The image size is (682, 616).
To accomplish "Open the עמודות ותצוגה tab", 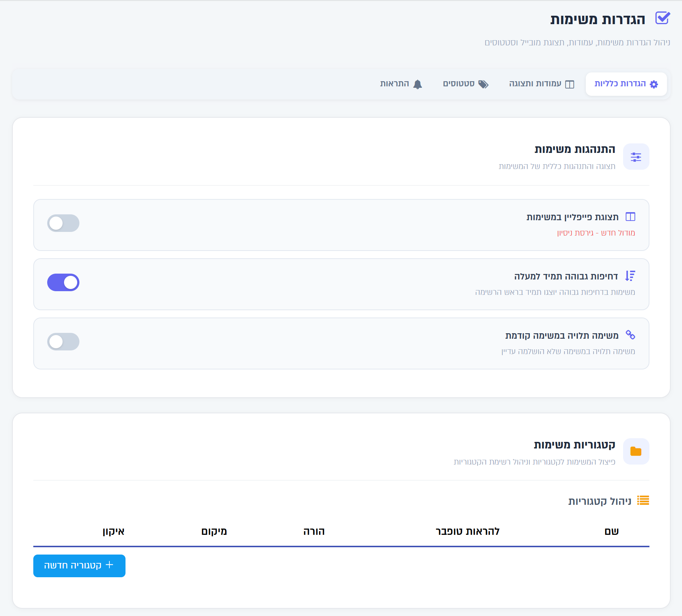I will tap(542, 84).
